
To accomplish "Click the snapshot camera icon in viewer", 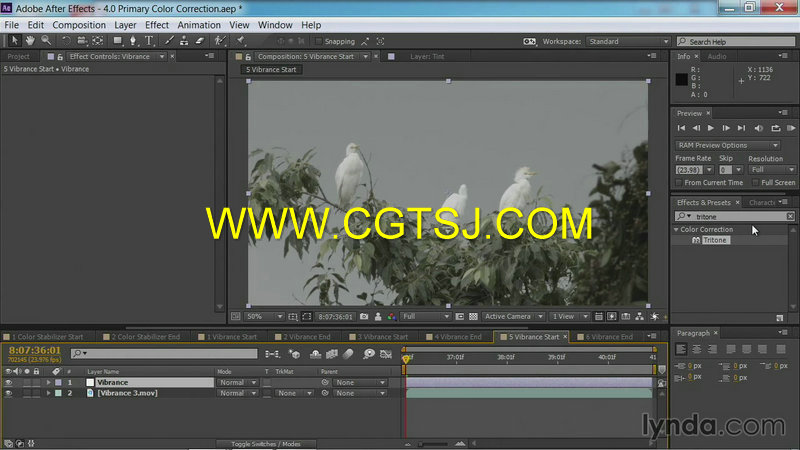I will pos(364,317).
